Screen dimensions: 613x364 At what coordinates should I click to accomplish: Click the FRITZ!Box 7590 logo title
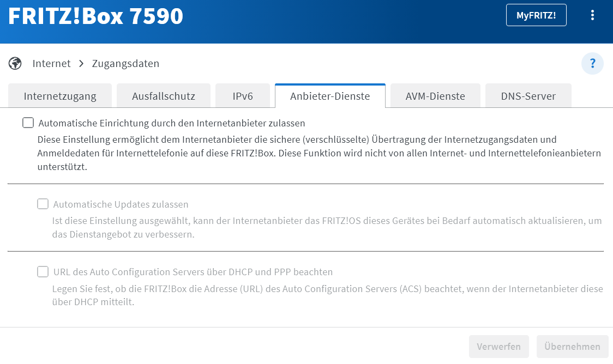coord(96,16)
